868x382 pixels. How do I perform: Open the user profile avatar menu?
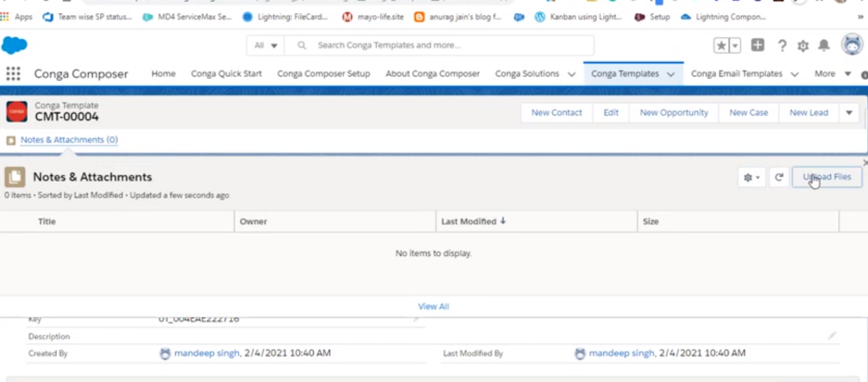852,45
